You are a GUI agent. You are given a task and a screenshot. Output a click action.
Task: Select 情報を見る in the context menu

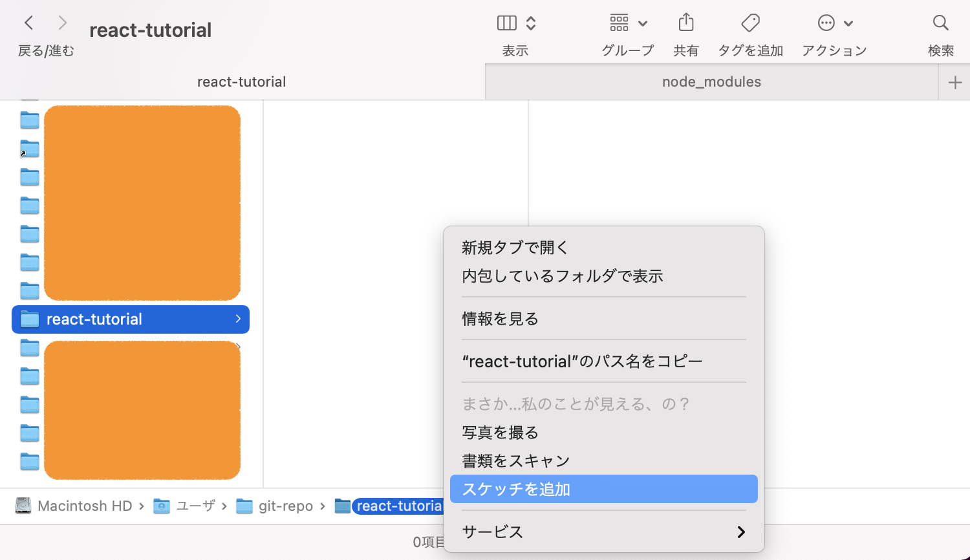coord(500,318)
